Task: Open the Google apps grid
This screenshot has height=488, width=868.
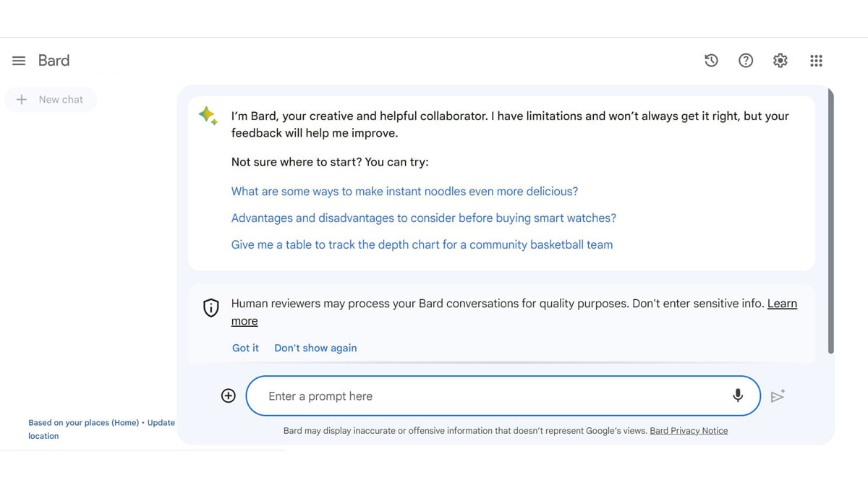Action: coord(816,61)
